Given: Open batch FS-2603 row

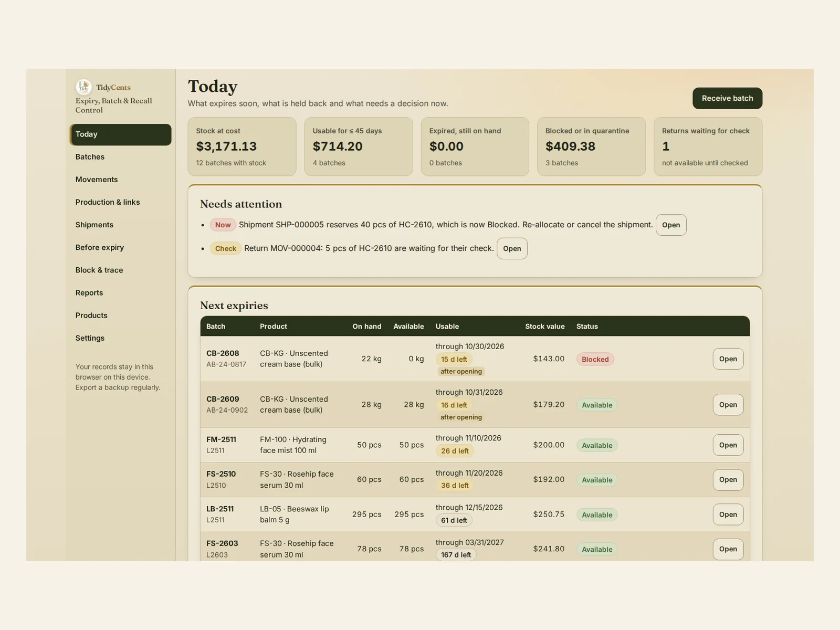Looking at the screenshot, I should tap(728, 549).
